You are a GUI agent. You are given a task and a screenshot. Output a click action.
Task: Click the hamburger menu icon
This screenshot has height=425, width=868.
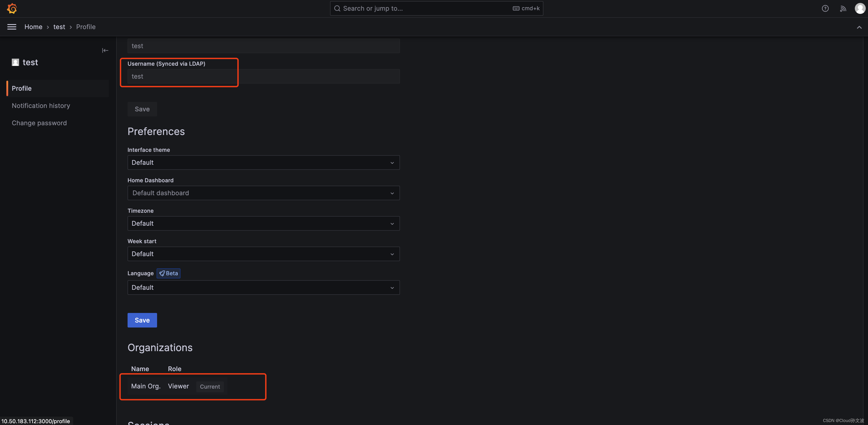[x=12, y=27]
